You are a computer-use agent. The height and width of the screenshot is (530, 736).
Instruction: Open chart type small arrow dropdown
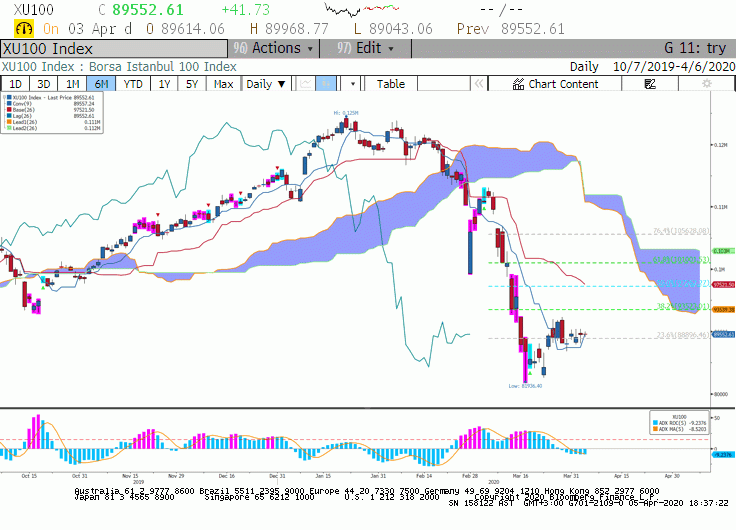coord(352,84)
